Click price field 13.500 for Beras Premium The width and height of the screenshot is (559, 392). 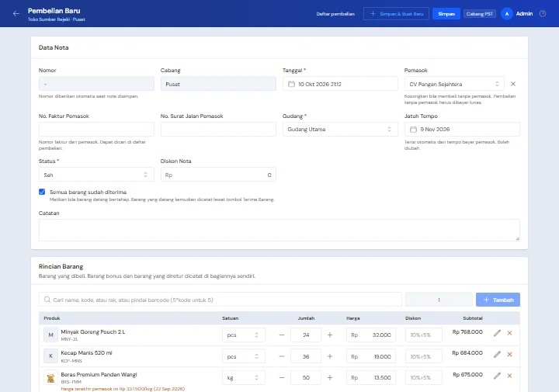371,378
